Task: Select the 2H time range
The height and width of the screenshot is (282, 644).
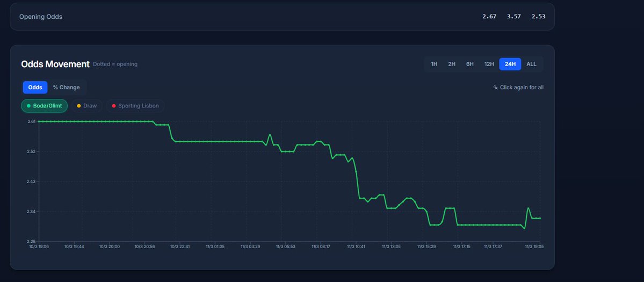Action: point(452,64)
